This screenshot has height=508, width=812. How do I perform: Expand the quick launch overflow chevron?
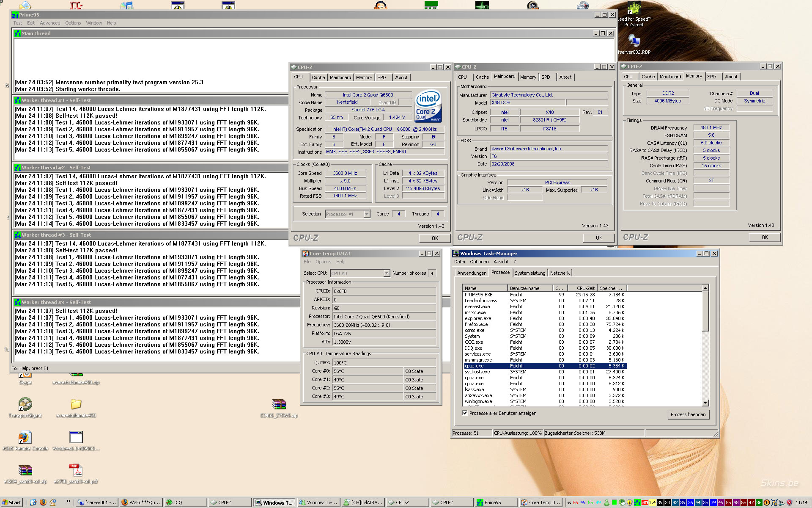pyautogui.click(x=69, y=502)
